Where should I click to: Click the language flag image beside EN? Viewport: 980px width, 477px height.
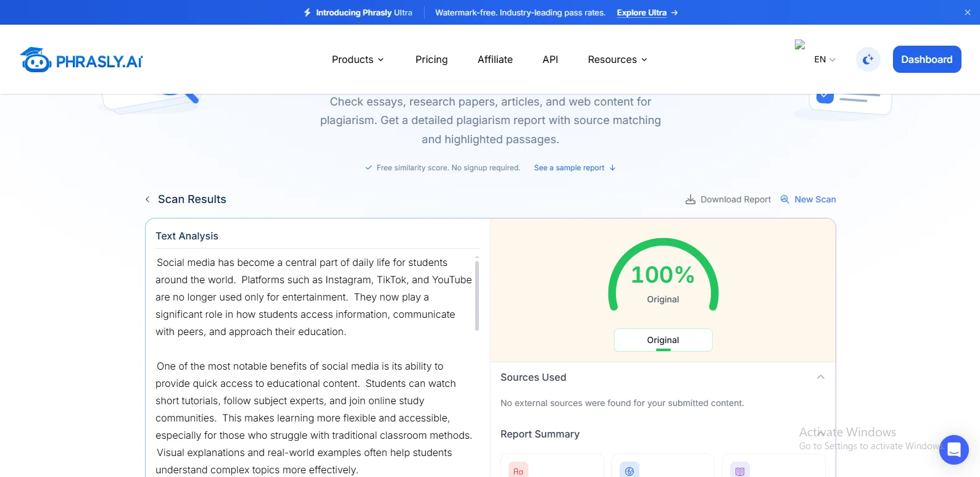point(800,44)
